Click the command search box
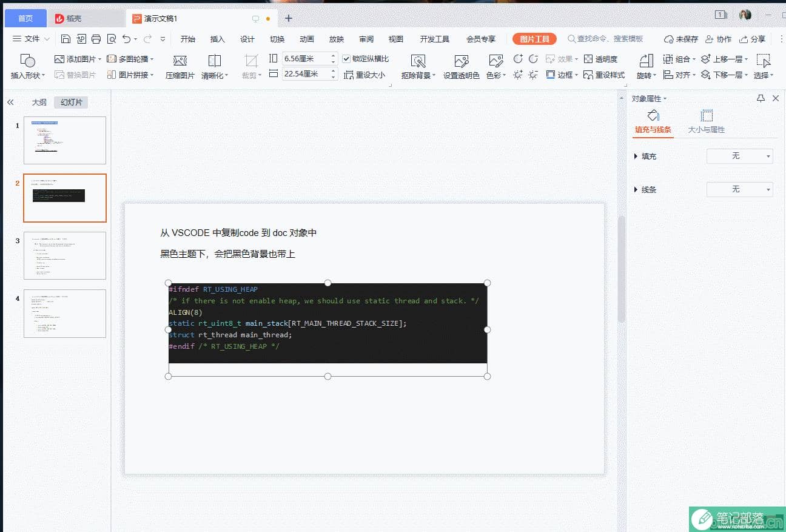 tap(605, 39)
